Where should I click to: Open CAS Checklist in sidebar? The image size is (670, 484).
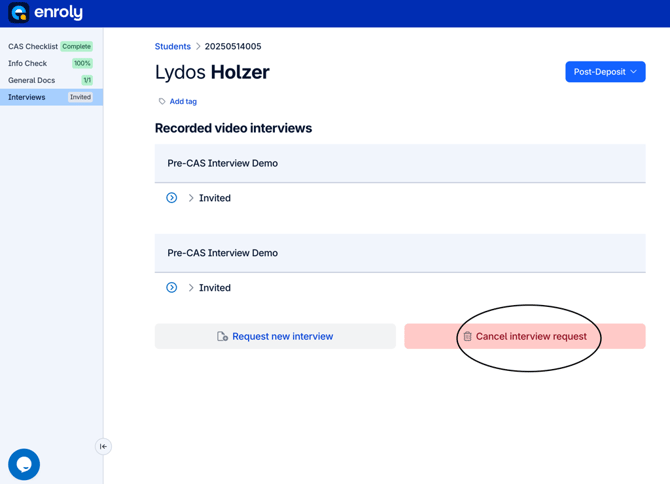(x=50, y=46)
